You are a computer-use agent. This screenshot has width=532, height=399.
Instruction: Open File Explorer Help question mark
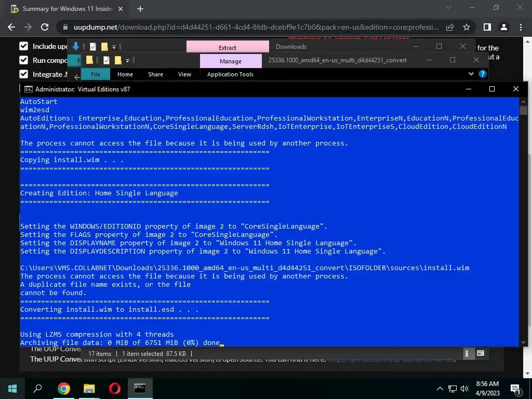(483, 74)
